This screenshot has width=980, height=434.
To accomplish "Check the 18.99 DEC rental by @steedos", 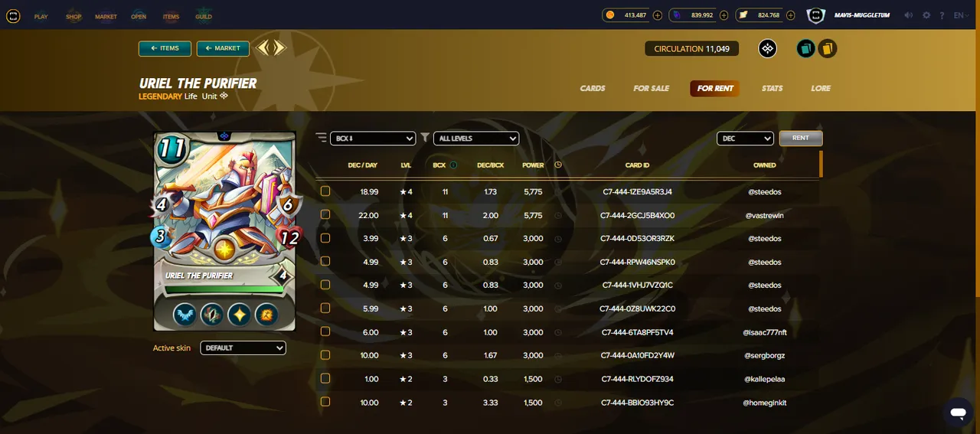I will [325, 191].
